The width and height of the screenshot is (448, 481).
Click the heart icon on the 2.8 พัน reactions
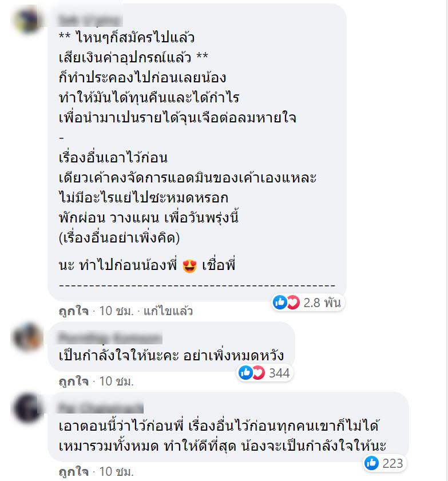[293, 303]
